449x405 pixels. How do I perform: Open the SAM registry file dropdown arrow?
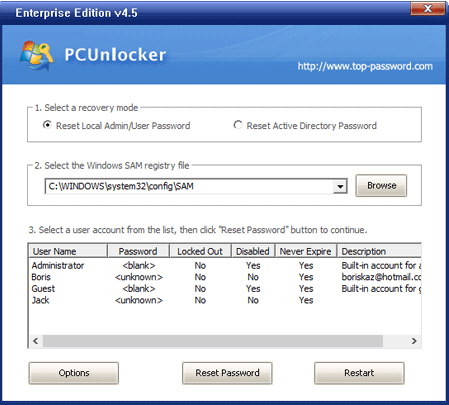(340, 186)
